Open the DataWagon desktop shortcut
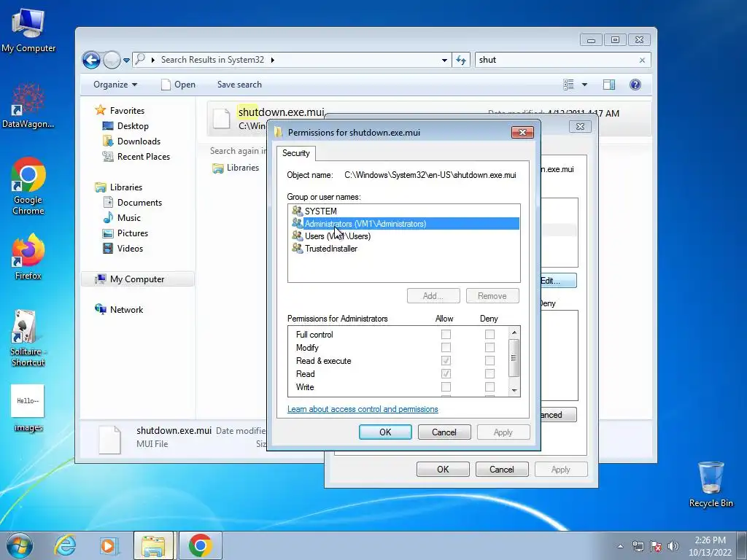 [28, 106]
